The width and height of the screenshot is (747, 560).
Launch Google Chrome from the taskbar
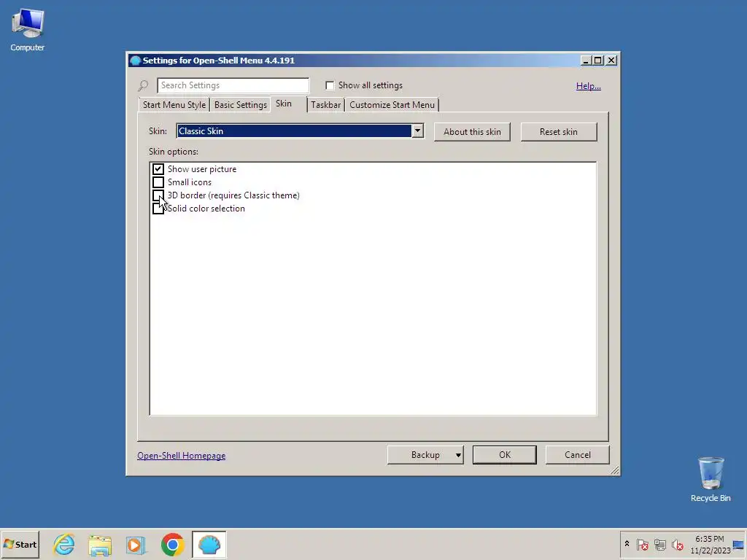[x=172, y=544]
